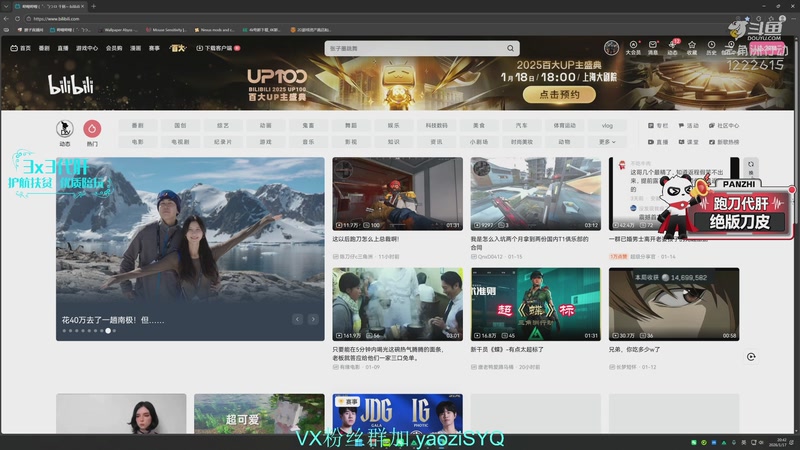800x450 pixels.
Task: Show next carousel slide arrow
Action: 313,319
